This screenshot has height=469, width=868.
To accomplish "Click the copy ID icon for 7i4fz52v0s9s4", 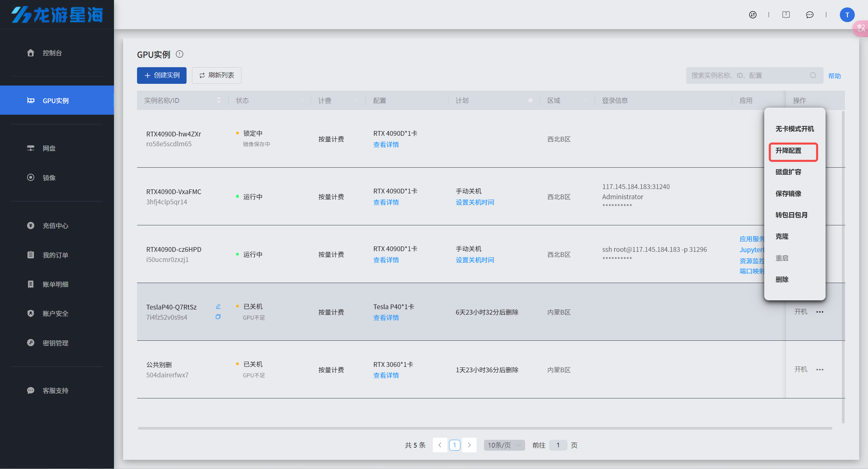I will click(218, 317).
